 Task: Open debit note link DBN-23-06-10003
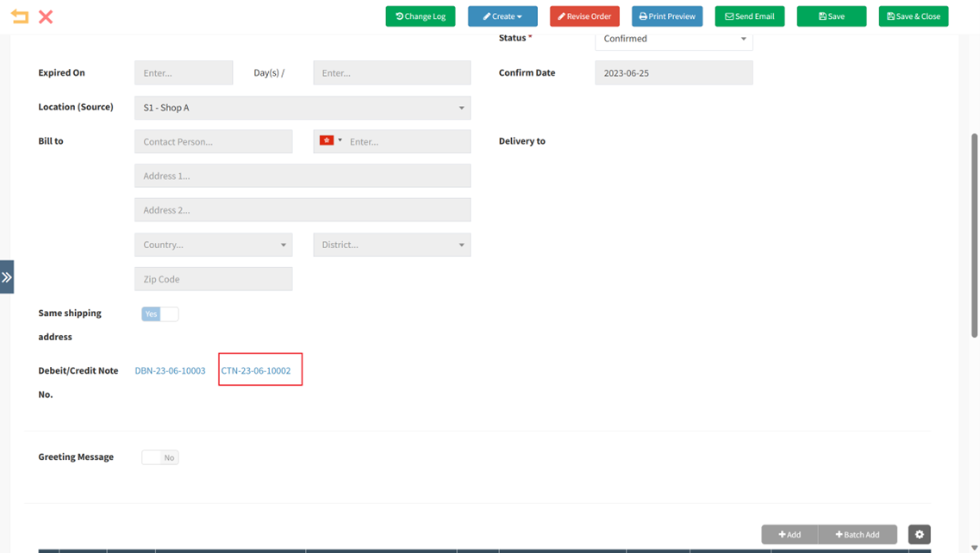tap(170, 370)
